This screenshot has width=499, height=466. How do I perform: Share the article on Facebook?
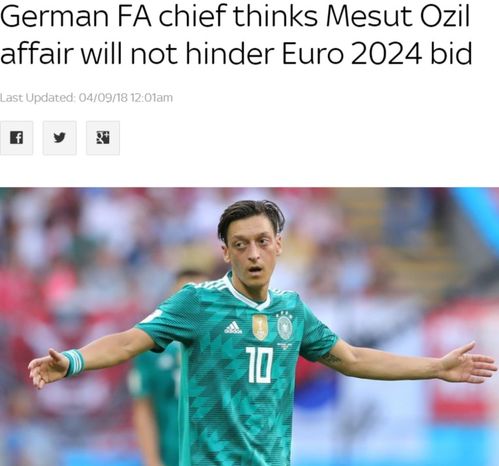pos(16,138)
